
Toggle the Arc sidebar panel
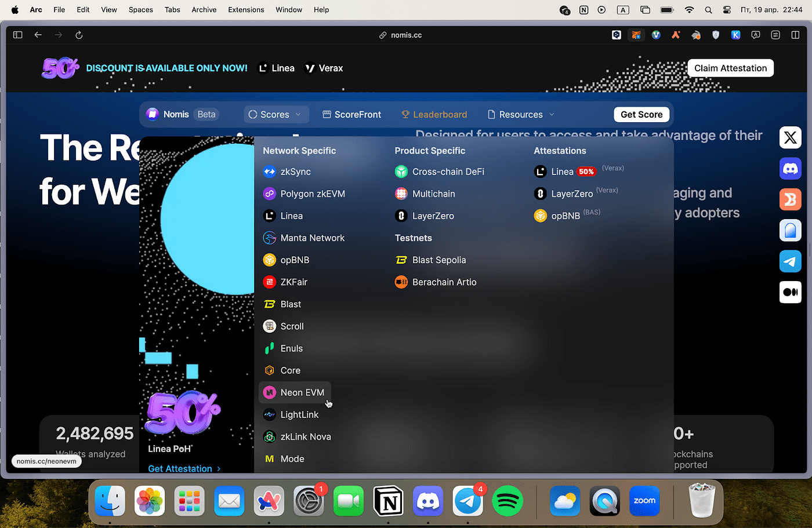(x=18, y=35)
